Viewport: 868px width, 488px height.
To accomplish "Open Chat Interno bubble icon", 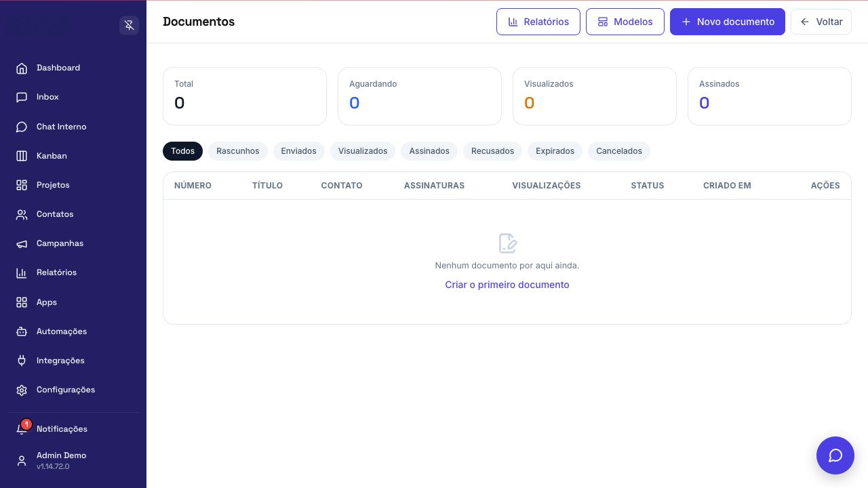I will pos(22,127).
